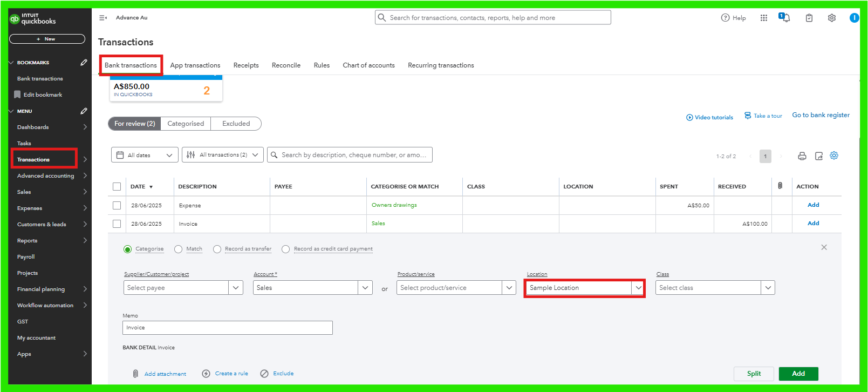This screenshot has height=392, width=868.
Task: Click the Add attachment paperclip icon
Action: (135, 374)
